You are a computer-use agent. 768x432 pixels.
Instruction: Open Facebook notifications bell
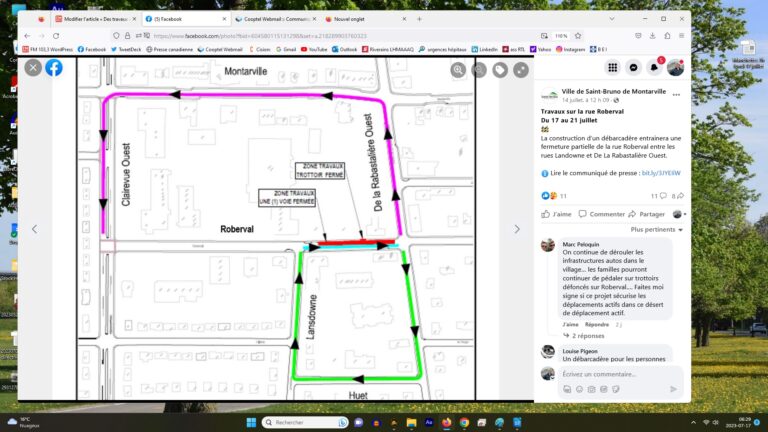pyautogui.click(x=654, y=67)
